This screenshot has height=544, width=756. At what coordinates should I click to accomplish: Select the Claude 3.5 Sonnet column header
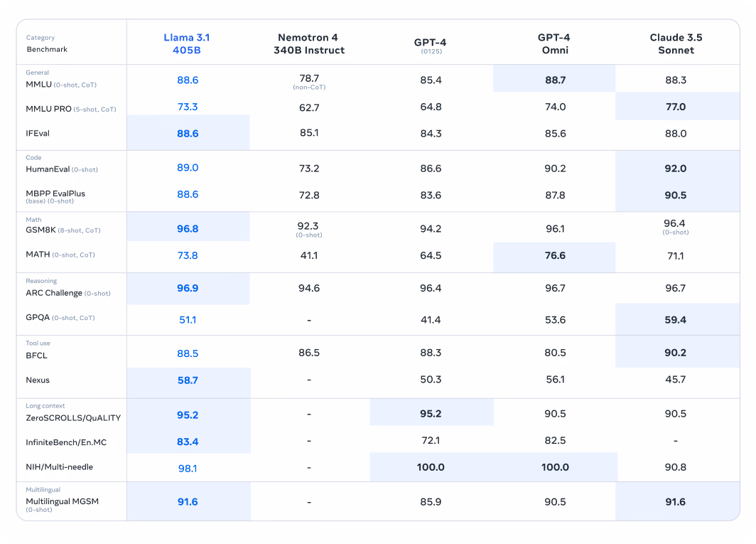click(x=676, y=44)
